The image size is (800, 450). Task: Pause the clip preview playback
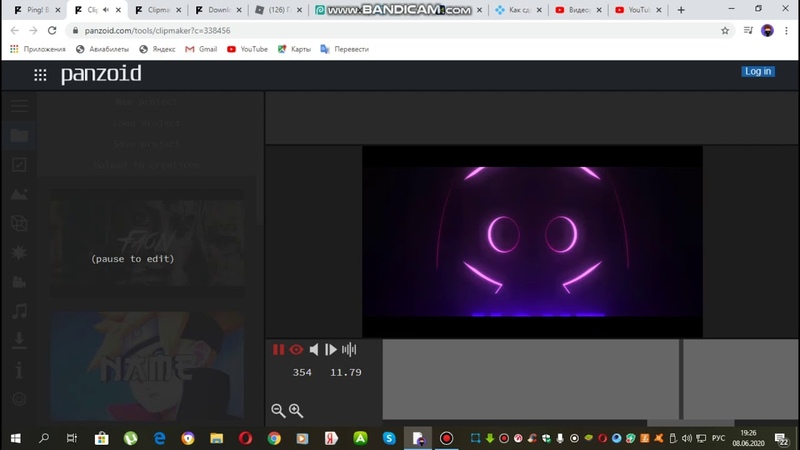click(278, 349)
